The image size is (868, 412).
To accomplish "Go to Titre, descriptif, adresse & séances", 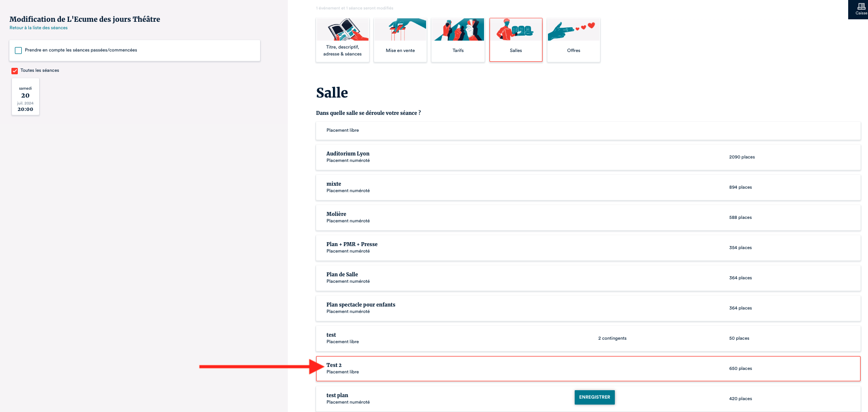I will click(x=343, y=51).
